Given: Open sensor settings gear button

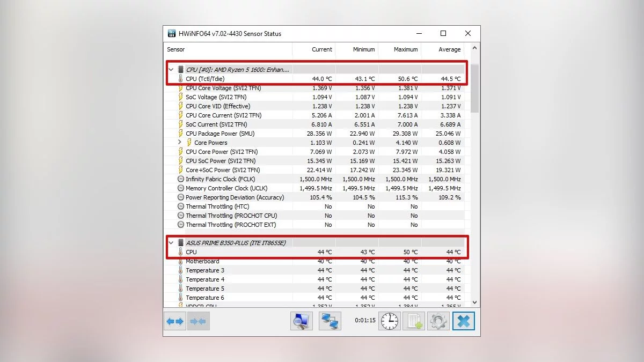Looking at the screenshot, I should (438, 321).
